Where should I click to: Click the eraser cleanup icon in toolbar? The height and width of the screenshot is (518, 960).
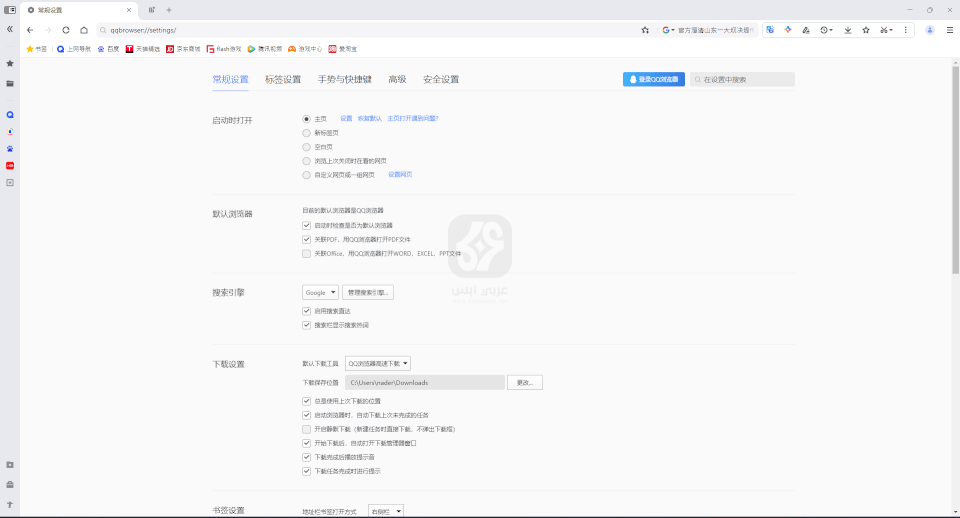[806, 30]
